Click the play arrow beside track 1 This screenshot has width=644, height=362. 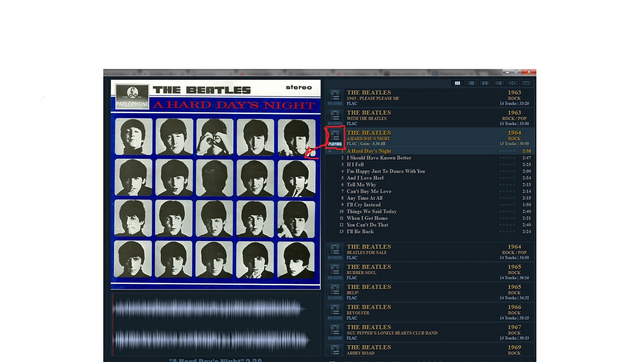(x=330, y=151)
